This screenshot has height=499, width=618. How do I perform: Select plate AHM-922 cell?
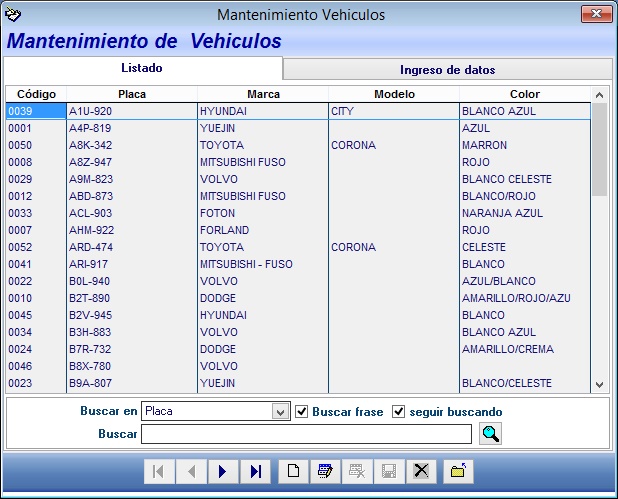click(x=132, y=230)
